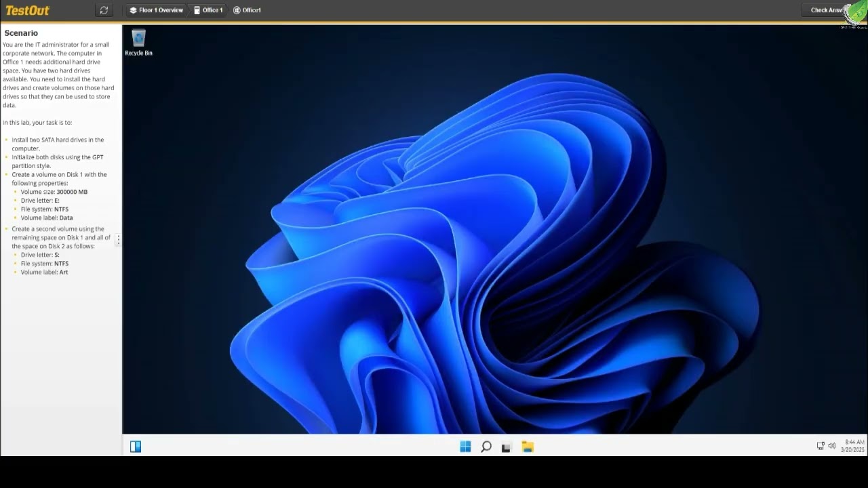Open the Windows Start menu

(x=465, y=447)
